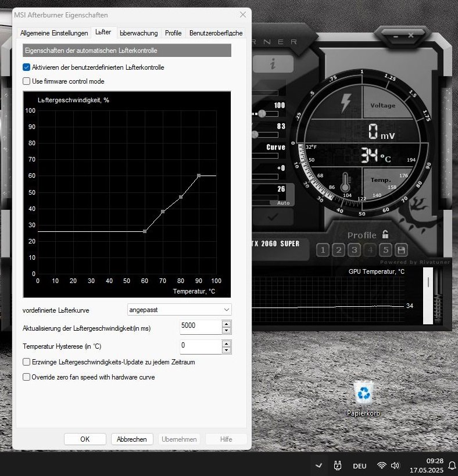Switch to Allgemeine Einstellungen tab
Screen dimensions: 458x476
[x=54, y=33]
